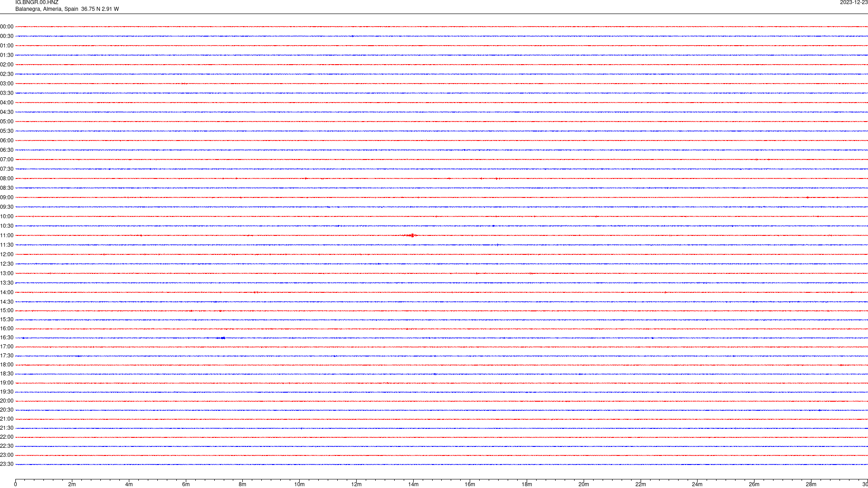Click the 10m tick label on time axis
The image size is (868, 488).
click(x=299, y=484)
